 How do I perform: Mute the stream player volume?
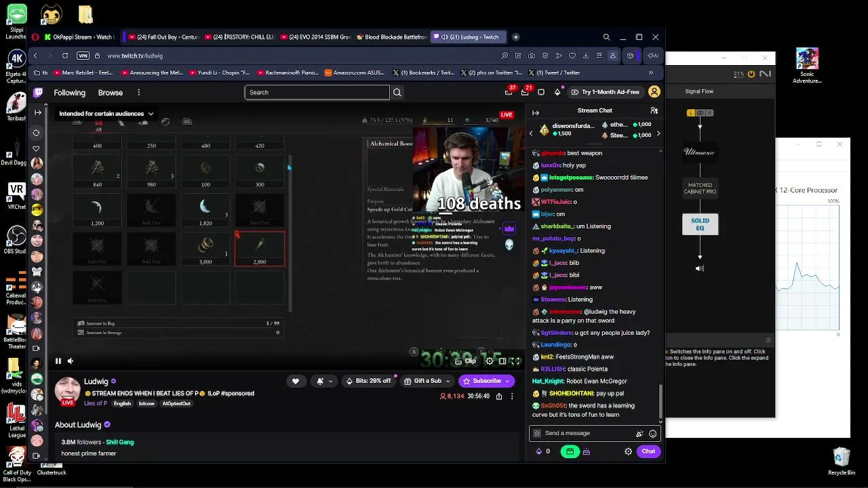coord(71,361)
